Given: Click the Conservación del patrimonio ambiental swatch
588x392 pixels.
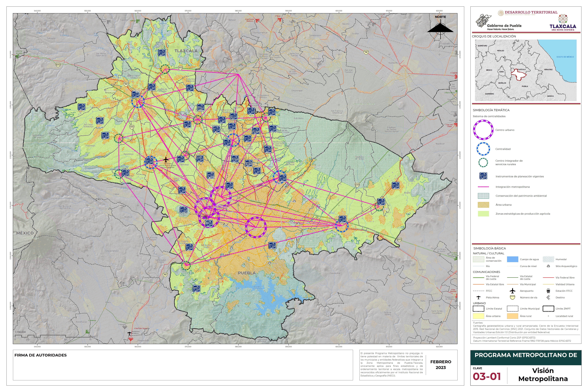Looking at the screenshot, I should tap(483, 196).
